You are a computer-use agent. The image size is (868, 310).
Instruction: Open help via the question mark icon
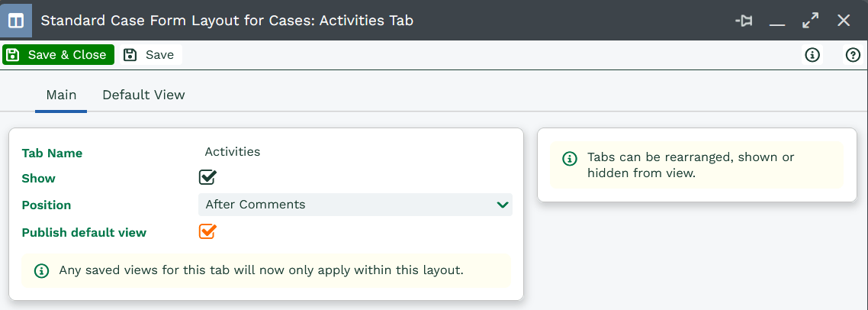coord(853,55)
